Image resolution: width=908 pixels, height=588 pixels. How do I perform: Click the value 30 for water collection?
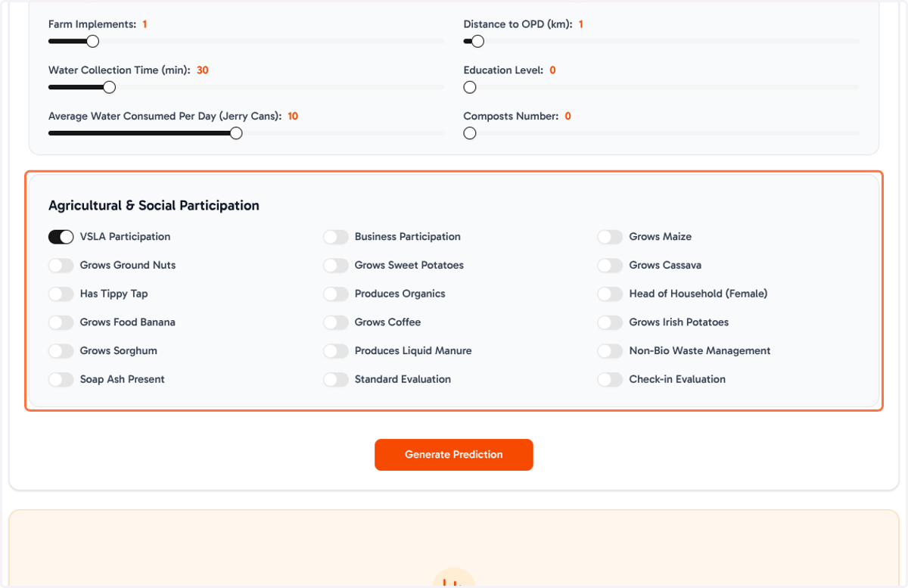(203, 70)
